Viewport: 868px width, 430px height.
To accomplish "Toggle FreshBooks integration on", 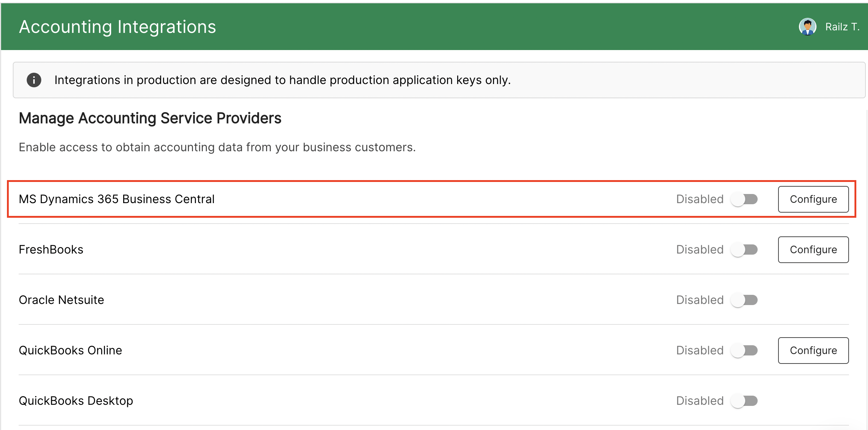I will (744, 250).
